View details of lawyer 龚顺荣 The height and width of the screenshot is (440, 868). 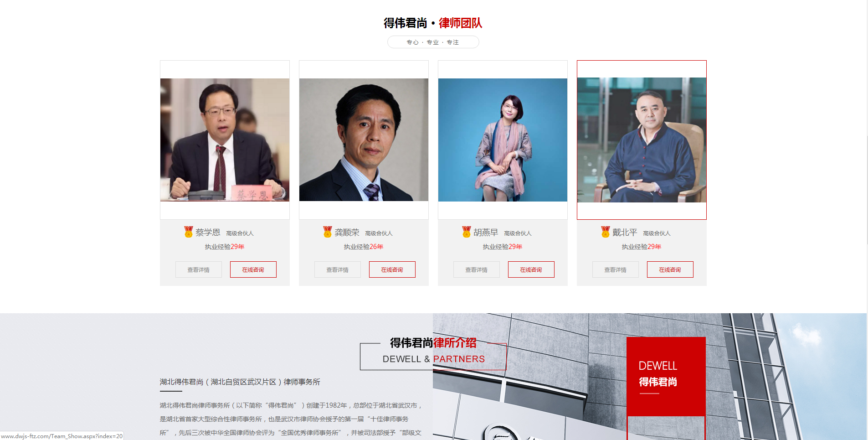pos(338,269)
